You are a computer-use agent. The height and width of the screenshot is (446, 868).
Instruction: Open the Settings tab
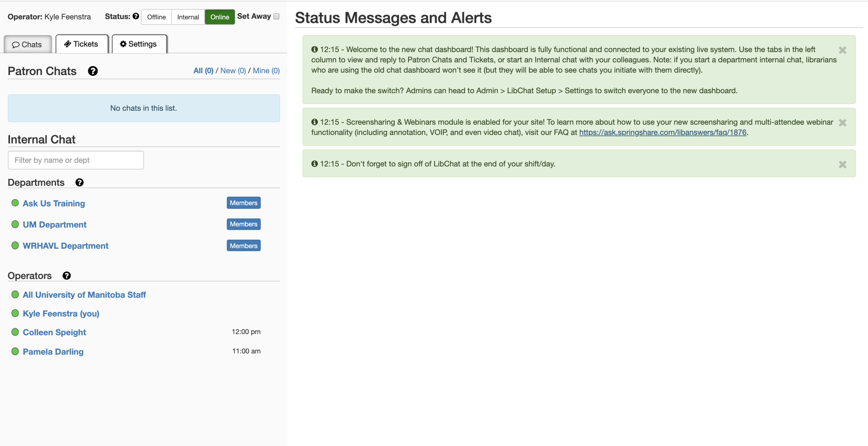point(139,44)
